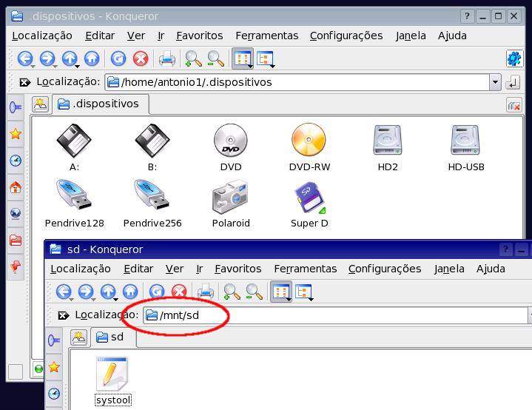Viewport: 532px width, 410px height.
Task: Toggle the bookmarks star sidebar panel
Action: (x=16, y=134)
